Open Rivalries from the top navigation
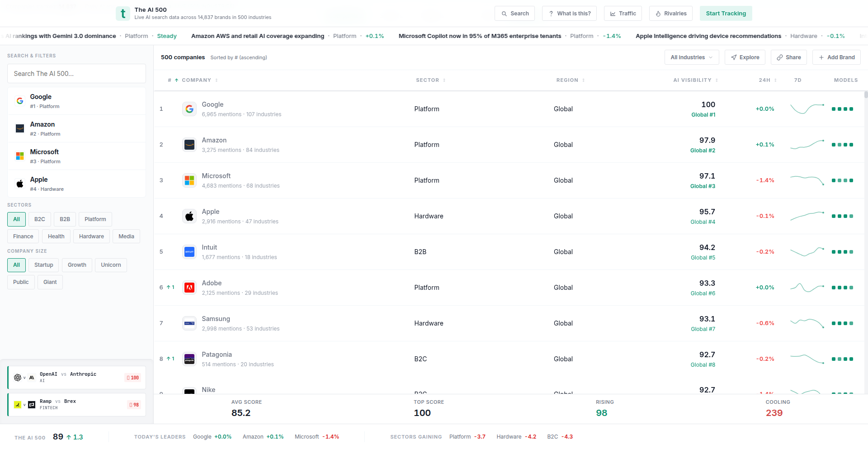 coord(670,14)
